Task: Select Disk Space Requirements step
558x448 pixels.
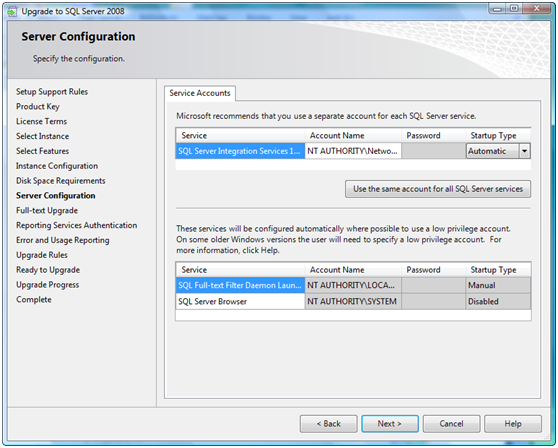Action: point(60,181)
